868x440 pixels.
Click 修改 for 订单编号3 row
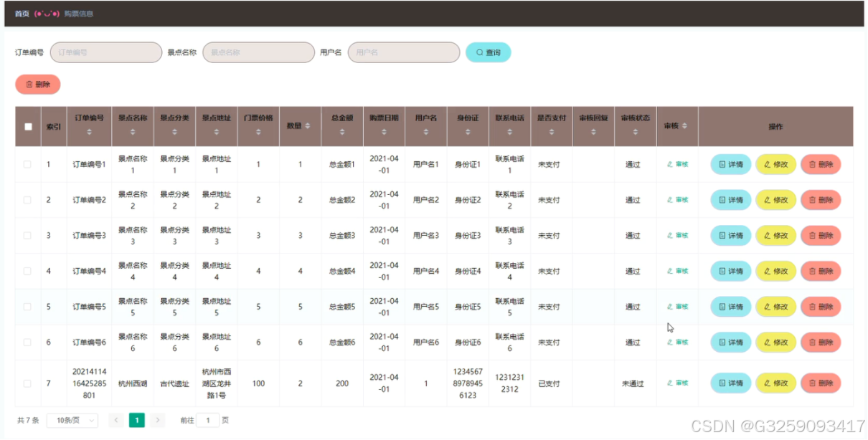775,235
